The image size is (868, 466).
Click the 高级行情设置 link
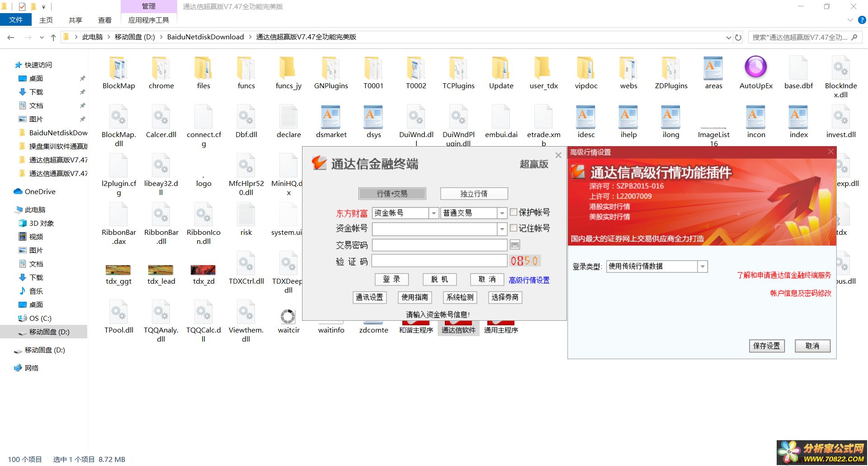(x=529, y=280)
